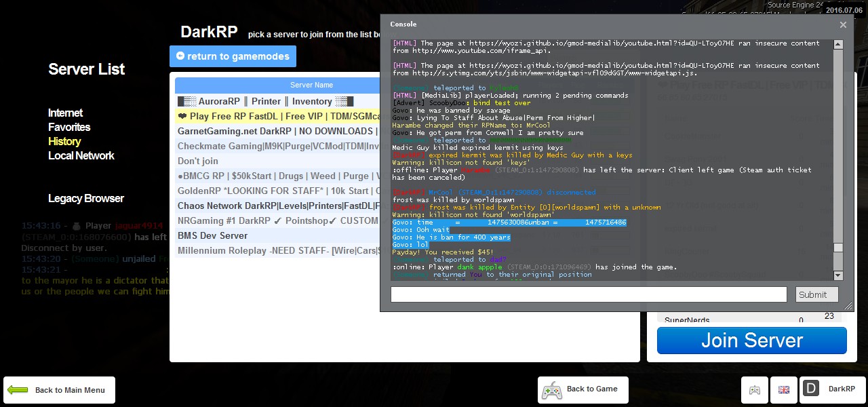Viewport: 868px width, 407px height.
Task: Click the Join Server button
Action: pos(752,341)
